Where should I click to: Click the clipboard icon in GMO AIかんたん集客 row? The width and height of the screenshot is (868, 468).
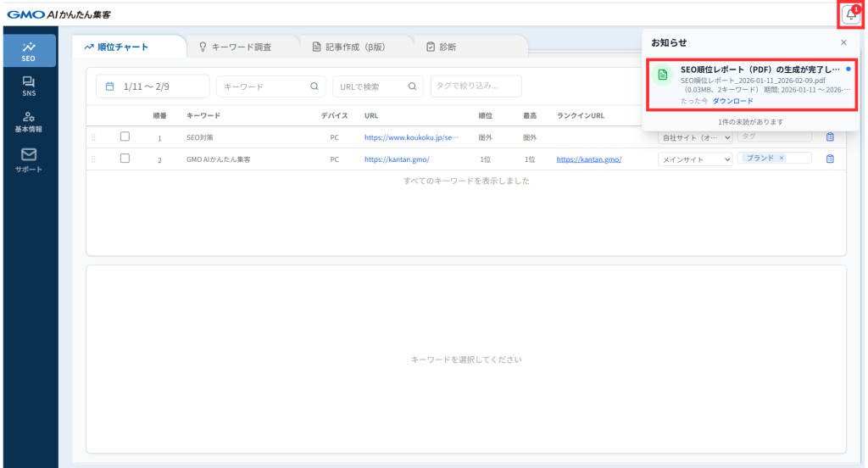click(830, 159)
